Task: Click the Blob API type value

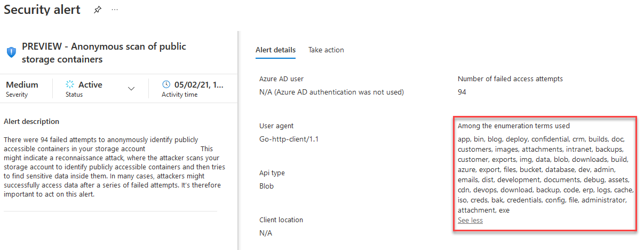Action: 266,186
